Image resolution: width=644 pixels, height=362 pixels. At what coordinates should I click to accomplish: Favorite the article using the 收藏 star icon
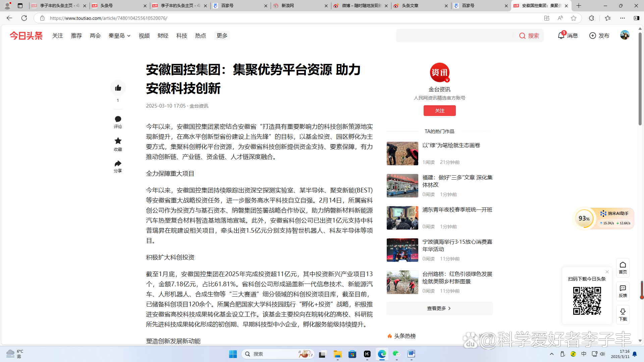[x=118, y=141]
